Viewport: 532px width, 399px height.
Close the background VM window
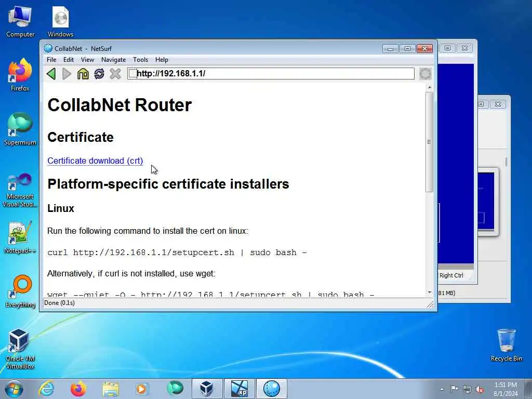[464, 48]
